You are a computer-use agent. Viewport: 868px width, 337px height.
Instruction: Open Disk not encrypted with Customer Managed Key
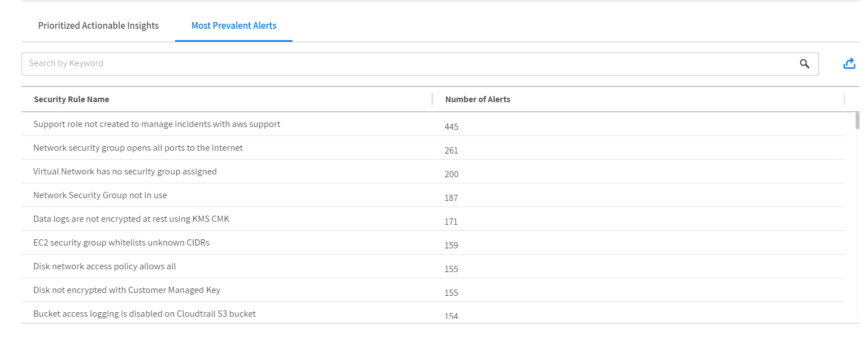pyautogui.click(x=127, y=290)
